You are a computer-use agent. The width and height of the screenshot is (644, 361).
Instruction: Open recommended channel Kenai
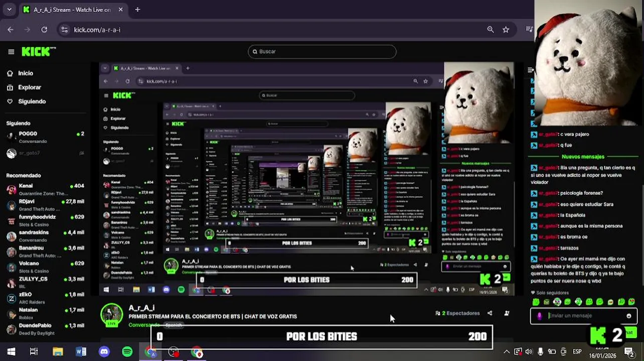(45, 189)
